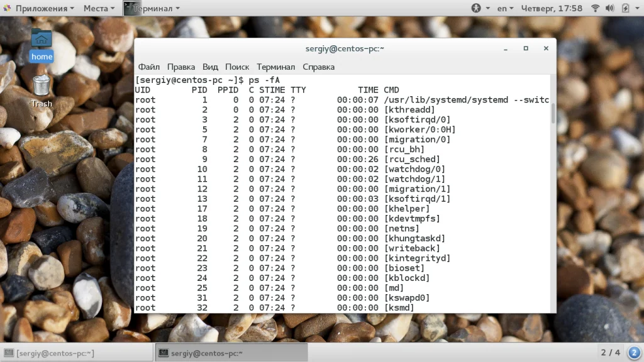Image resolution: width=644 pixels, height=362 pixels.
Task: Open the Вид menu in terminal
Action: 210,67
